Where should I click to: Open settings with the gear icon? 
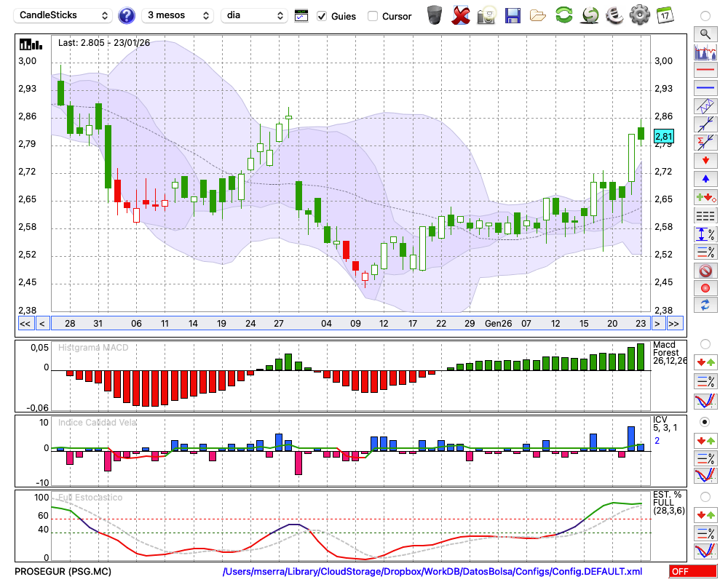click(x=639, y=15)
